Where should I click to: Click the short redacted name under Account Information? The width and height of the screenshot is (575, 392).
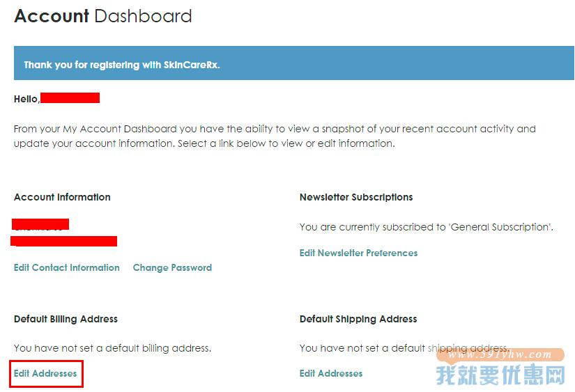click(40, 224)
